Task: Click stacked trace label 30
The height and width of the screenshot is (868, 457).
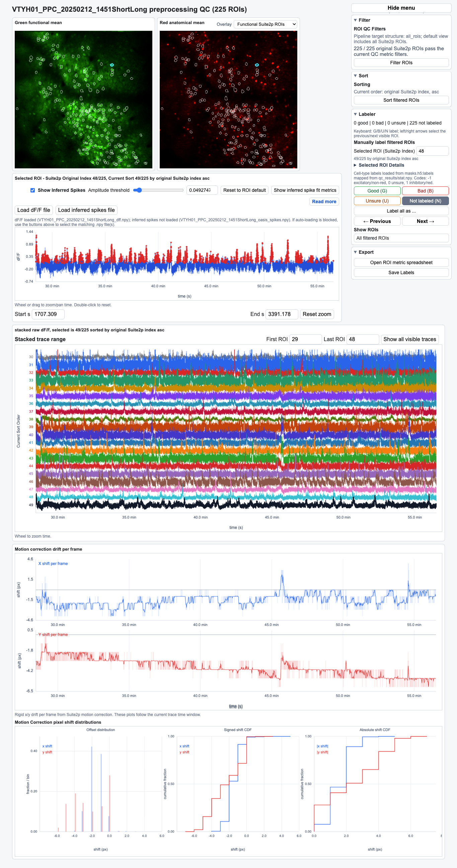Action: (x=31, y=357)
